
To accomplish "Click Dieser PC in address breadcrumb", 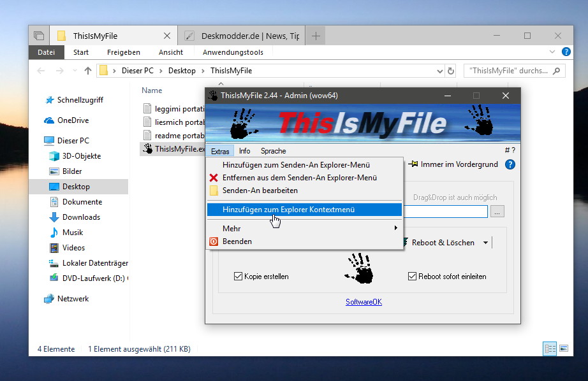I will [138, 71].
